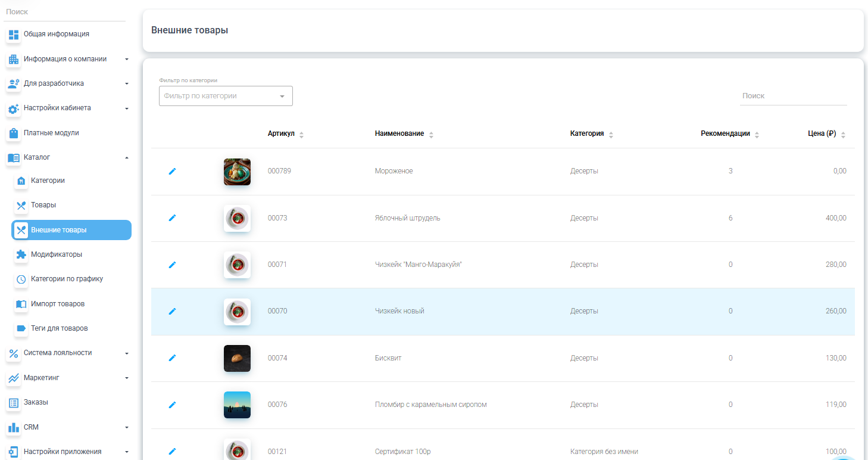Go to Импорт товаров in the catalog menu
Image resolution: width=868 pixels, height=460 pixels.
click(x=58, y=304)
